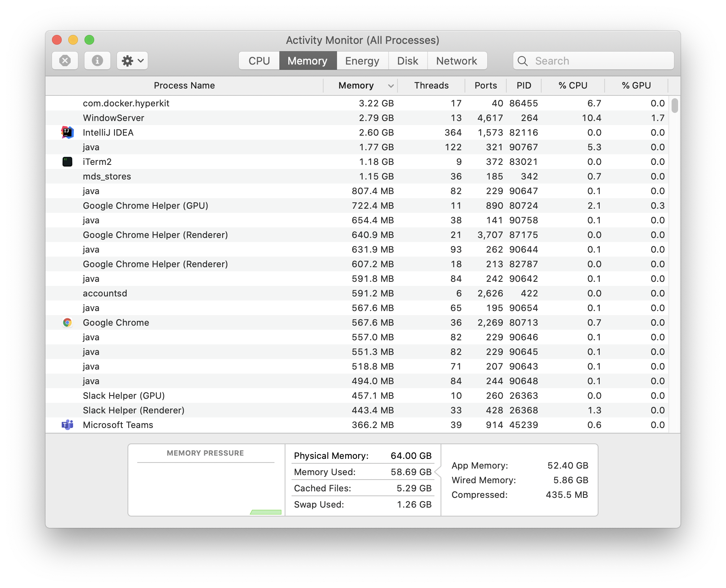Open the Energy tab
This screenshot has width=726, height=588.
[362, 61]
